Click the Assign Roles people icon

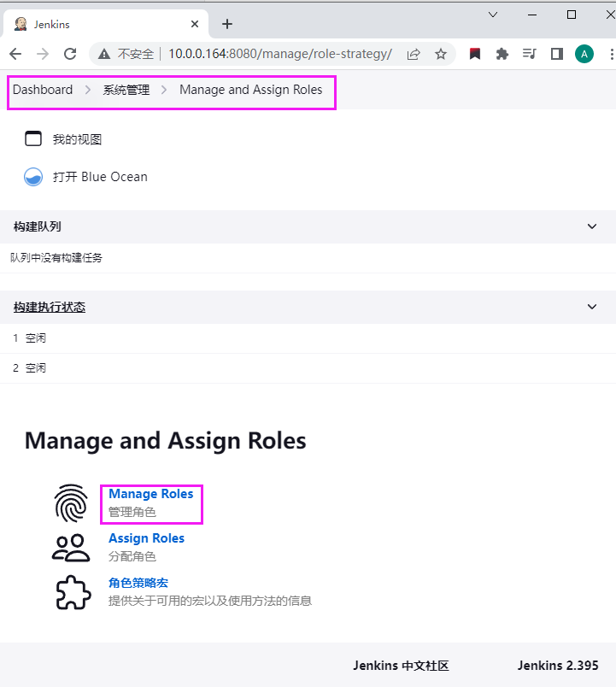pos(71,548)
